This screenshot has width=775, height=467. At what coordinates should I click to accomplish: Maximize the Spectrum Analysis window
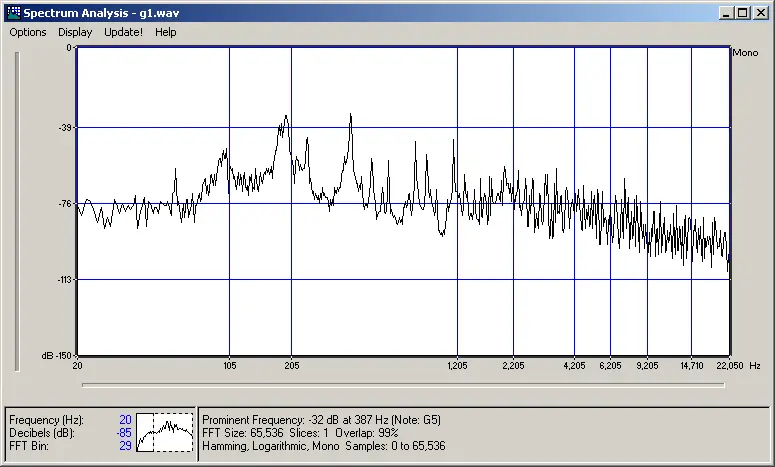point(742,13)
